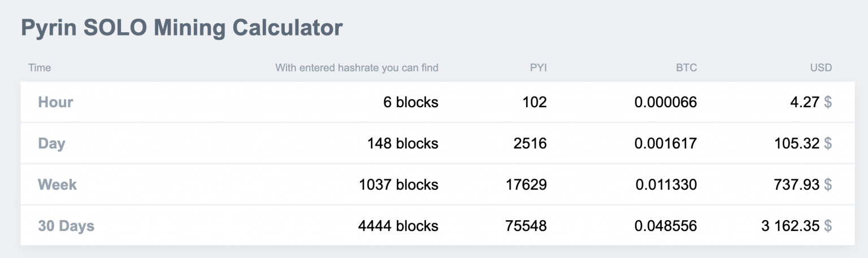Click the 'With entered hashrate you can find' header
This screenshot has height=258, width=868.
click(357, 68)
